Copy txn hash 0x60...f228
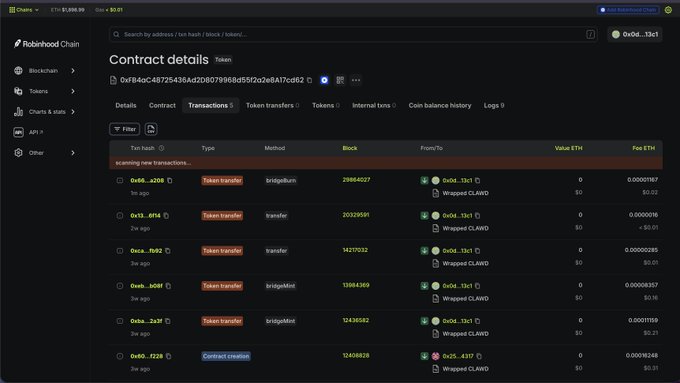This screenshot has height=383, width=680. 169,356
